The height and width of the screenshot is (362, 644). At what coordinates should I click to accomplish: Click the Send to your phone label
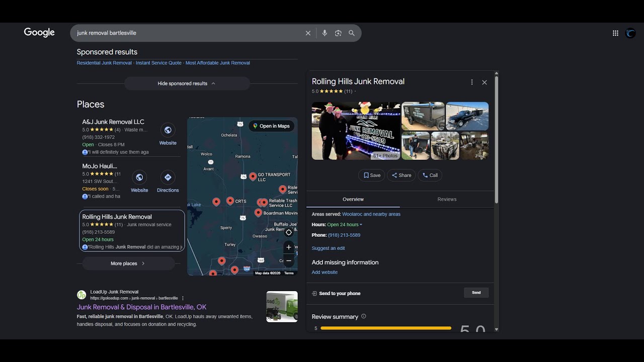(340, 294)
